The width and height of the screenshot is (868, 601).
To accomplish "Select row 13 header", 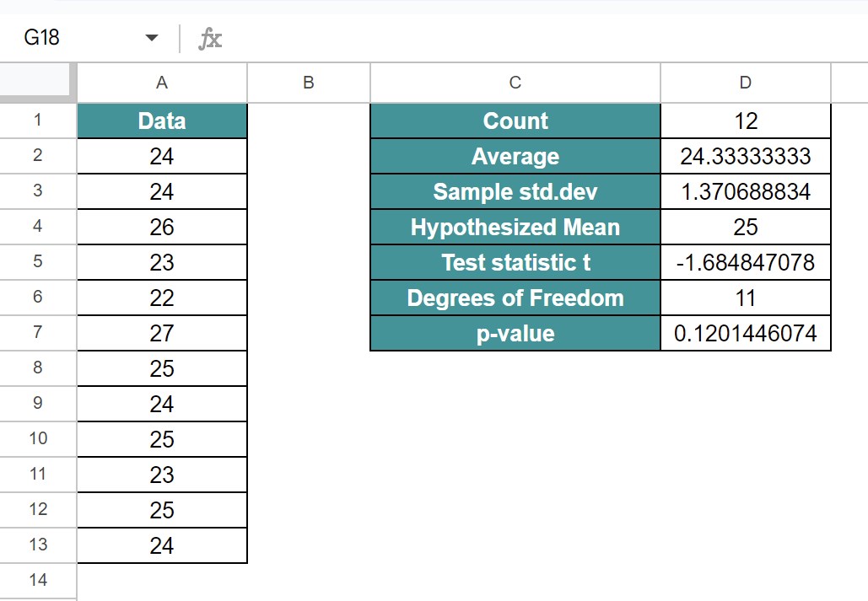I will click(38, 545).
